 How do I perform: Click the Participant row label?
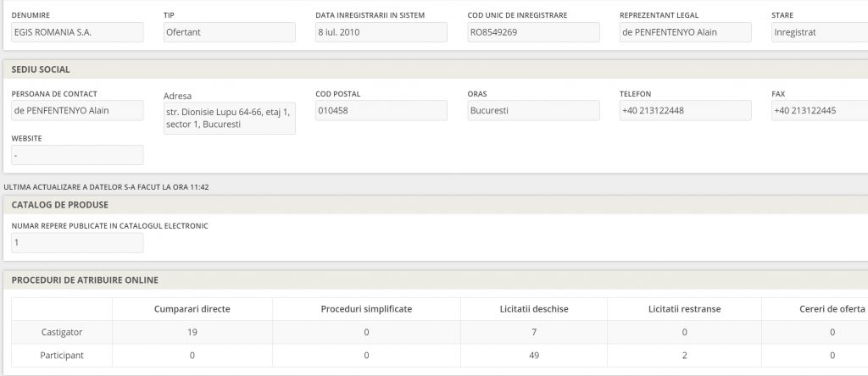tap(62, 356)
